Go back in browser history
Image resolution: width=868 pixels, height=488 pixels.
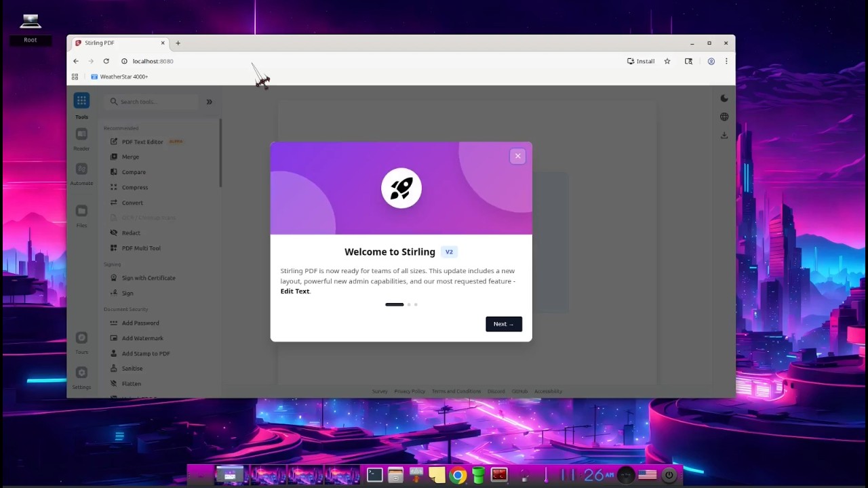point(76,61)
